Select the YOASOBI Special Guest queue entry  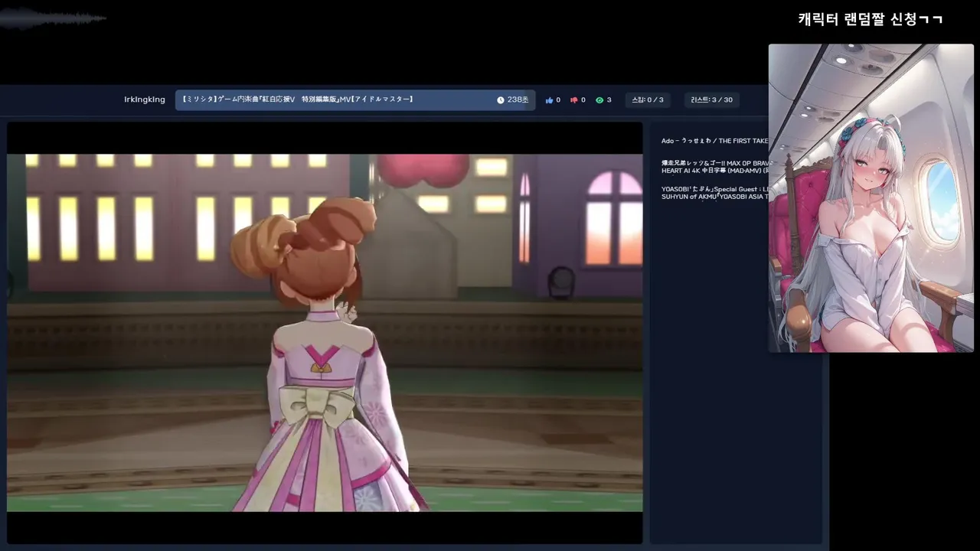point(715,193)
